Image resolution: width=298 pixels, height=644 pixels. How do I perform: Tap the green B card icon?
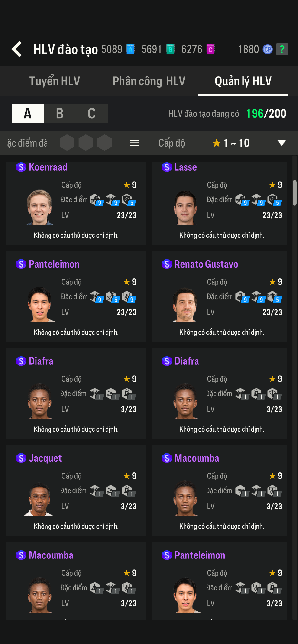point(170,49)
